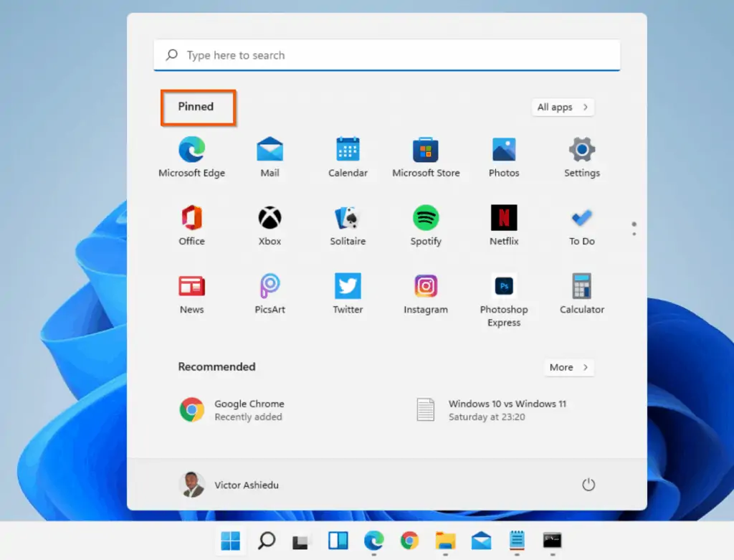The height and width of the screenshot is (560, 734).
Task: Open Victor Ashiedu user account menu
Action: click(229, 485)
